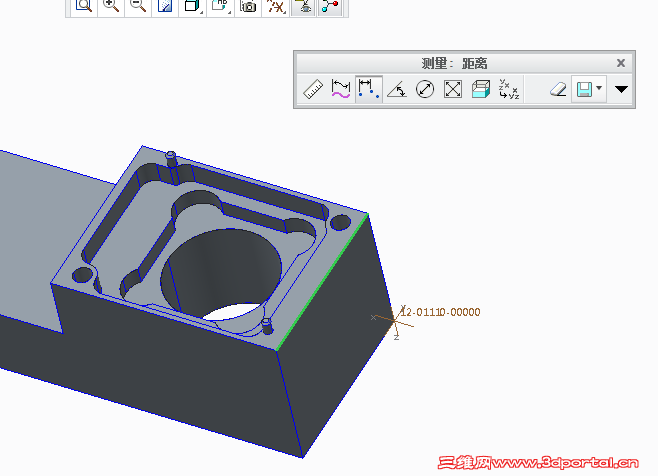Click the Repaint screen icon
Viewport: 658px width, 476px height.
[x=165, y=6]
